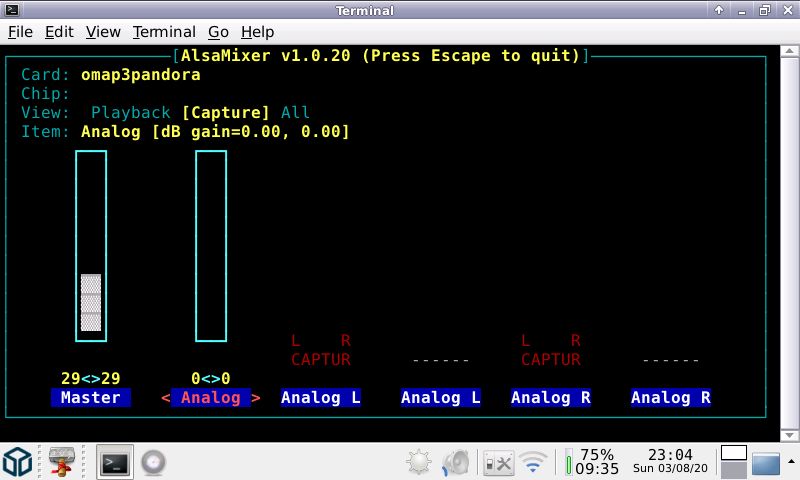
Task: Click the Master volume slider bar
Action: pyautogui.click(x=91, y=246)
